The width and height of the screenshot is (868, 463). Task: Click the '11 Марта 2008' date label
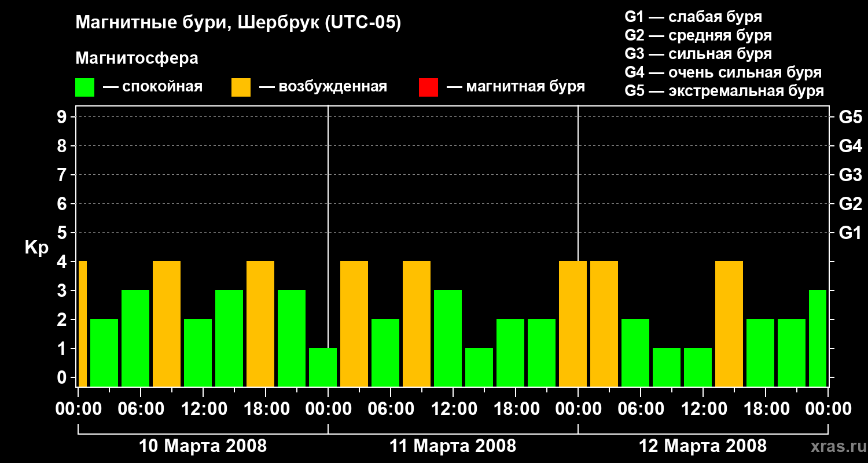click(453, 446)
